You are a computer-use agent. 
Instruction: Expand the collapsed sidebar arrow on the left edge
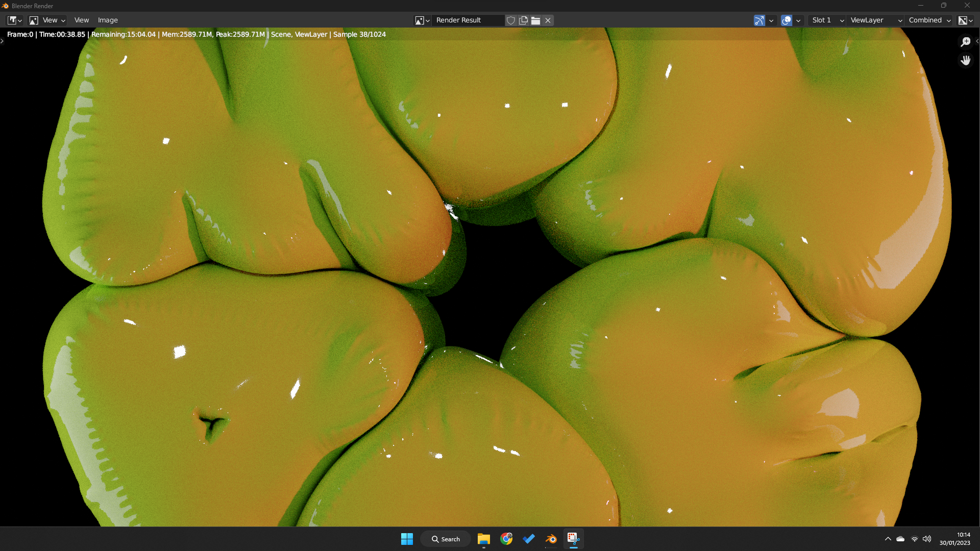tap(3, 41)
